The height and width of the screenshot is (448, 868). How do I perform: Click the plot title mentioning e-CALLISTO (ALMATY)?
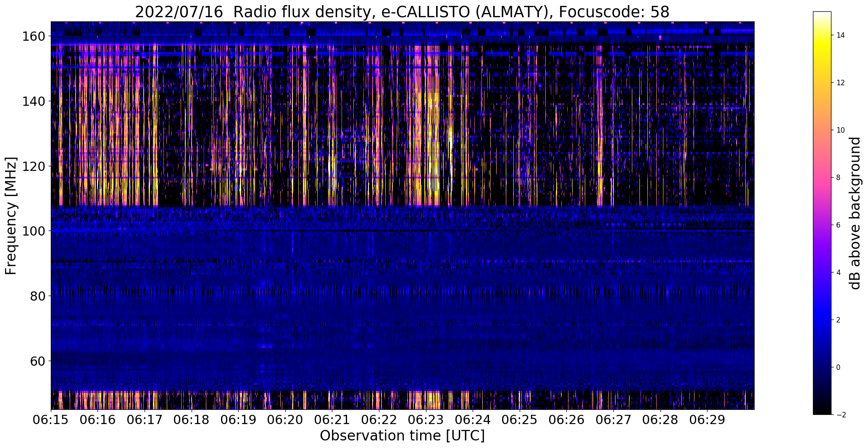[x=402, y=12]
